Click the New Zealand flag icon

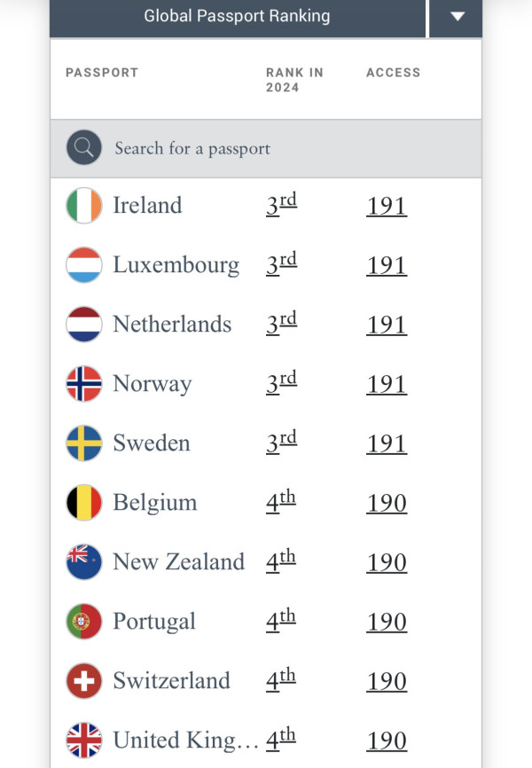pos(84,562)
